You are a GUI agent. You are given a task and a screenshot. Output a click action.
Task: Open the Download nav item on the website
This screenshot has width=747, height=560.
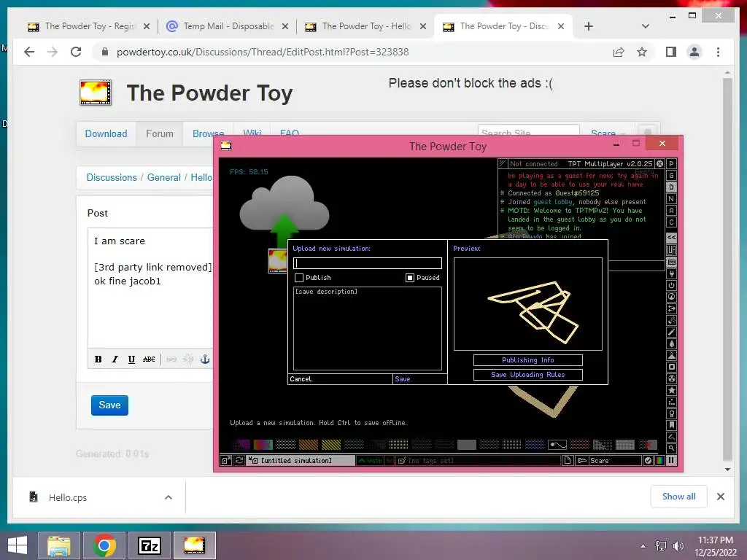click(106, 134)
